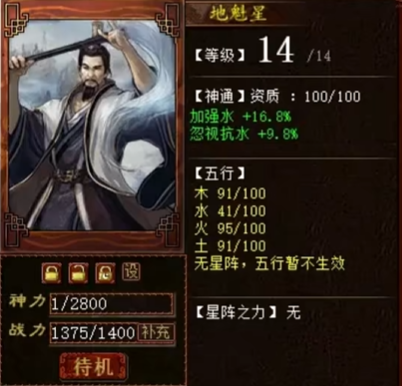Select the 战力 value field showing 1375/1400
402x386 pixels.
tap(94, 333)
